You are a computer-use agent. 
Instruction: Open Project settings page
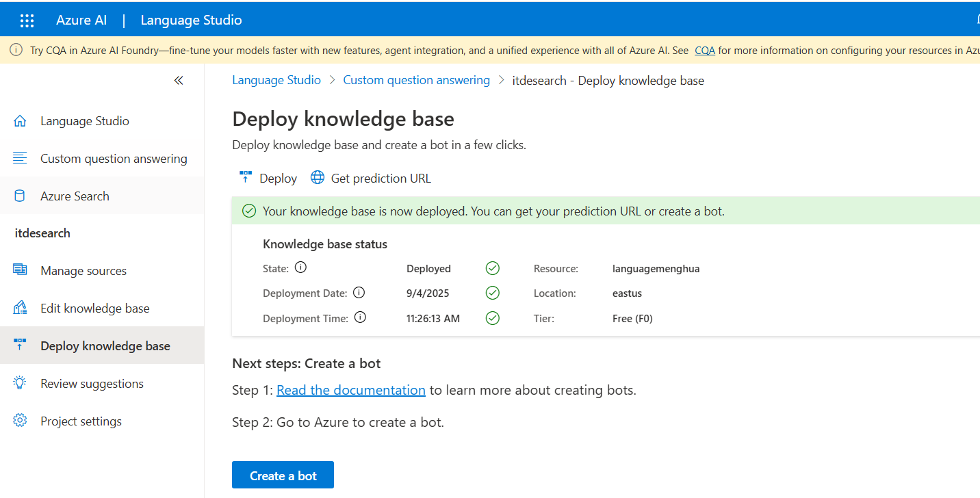click(x=81, y=421)
